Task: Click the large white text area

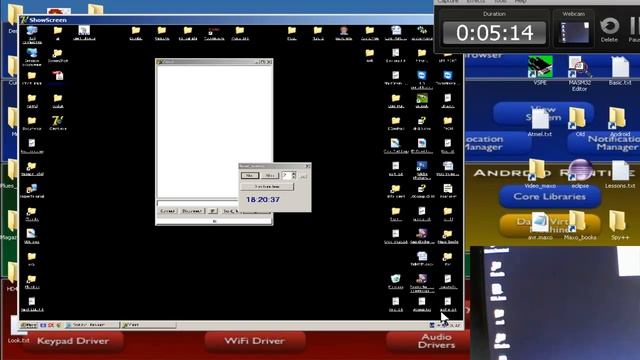Action: [x=214, y=131]
